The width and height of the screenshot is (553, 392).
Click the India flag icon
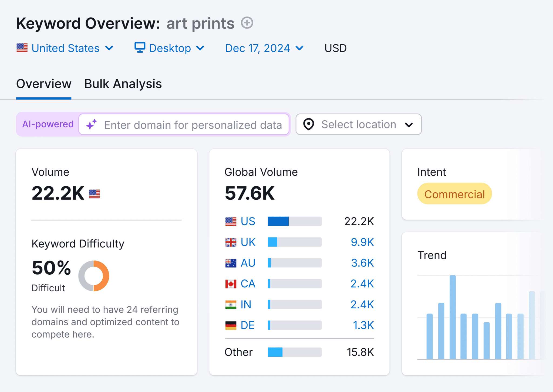pyautogui.click(x=231, y=304)
